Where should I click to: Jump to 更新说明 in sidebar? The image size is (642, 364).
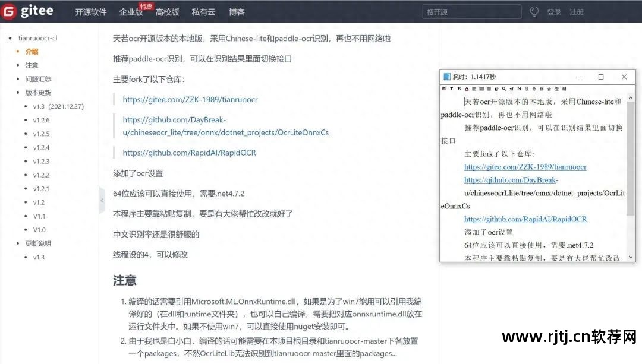tap(38, 244)
